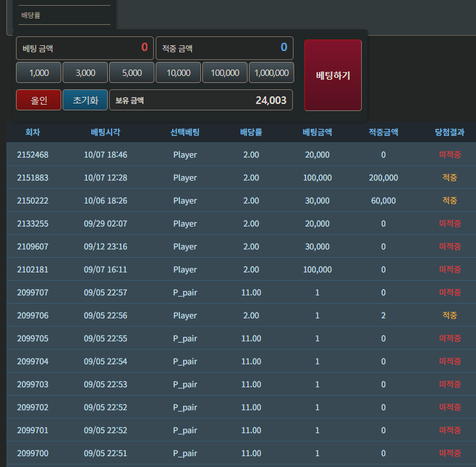The width and height of the screenshot is (476, 467).
Task: Select round number 2099705
Action: click(33, 338)
